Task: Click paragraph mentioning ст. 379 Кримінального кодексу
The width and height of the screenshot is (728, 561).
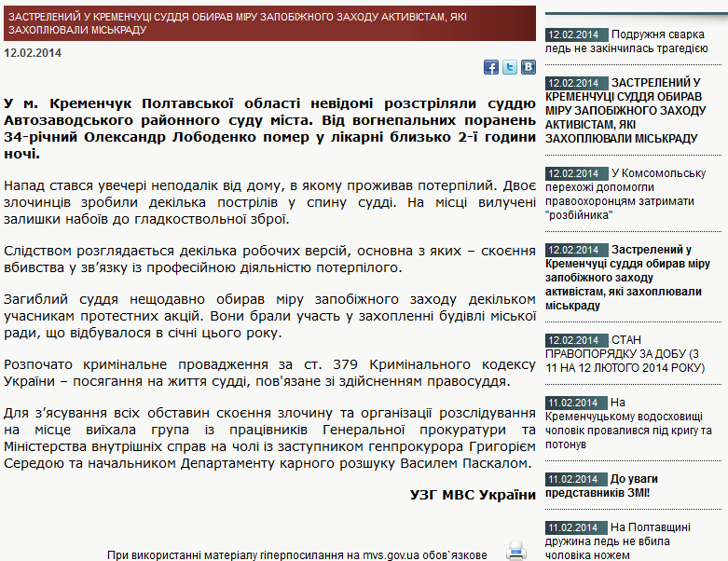Action: coord(269,372)
